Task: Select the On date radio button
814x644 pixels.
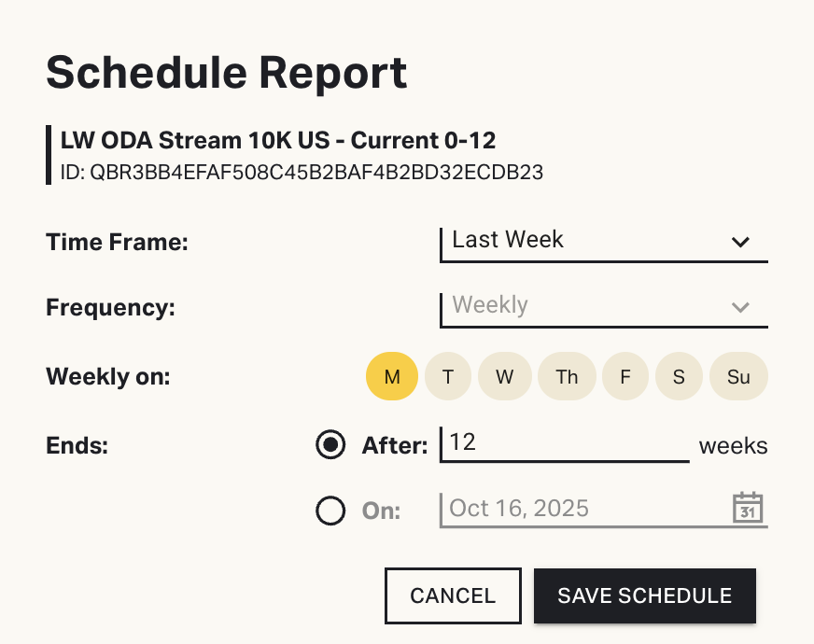Action: pos(330,511)
